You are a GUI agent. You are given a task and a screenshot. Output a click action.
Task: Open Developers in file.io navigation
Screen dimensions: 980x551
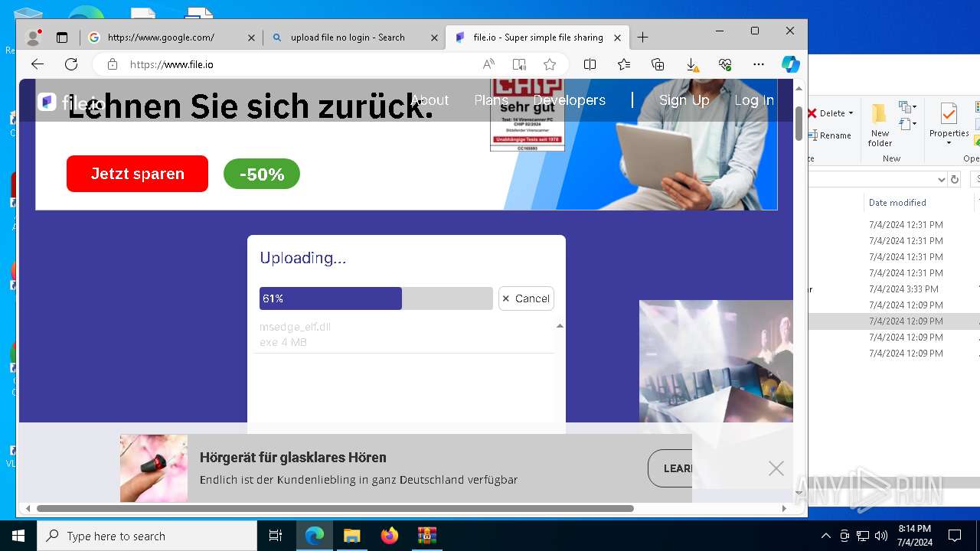tap(570, 100)
